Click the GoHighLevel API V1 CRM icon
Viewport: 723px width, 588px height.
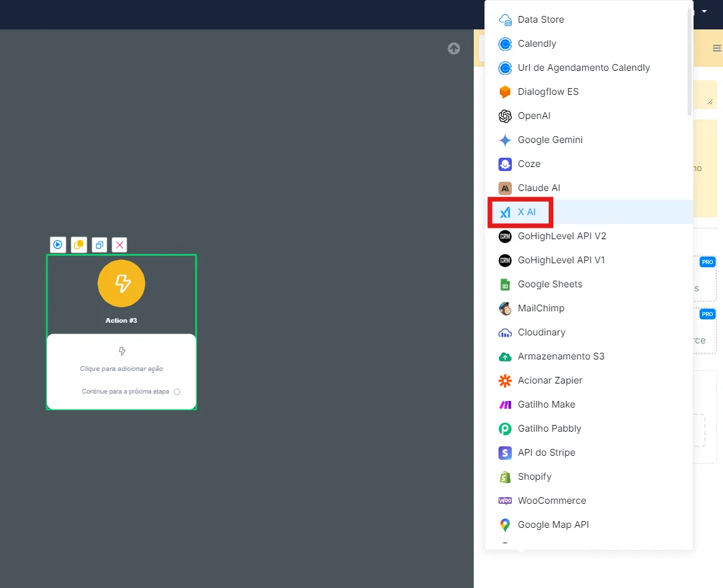(x=505, y=260)
